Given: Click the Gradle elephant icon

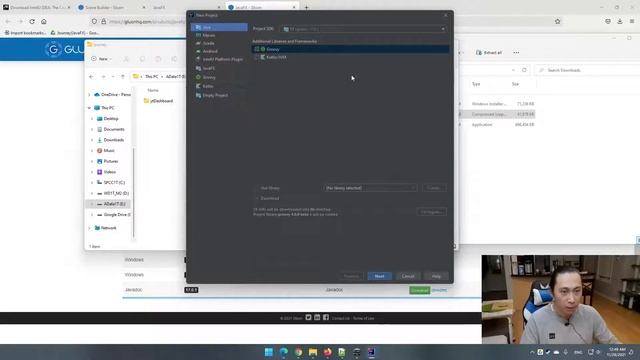Looking at the screenshot, I should (x=198, y=43).
